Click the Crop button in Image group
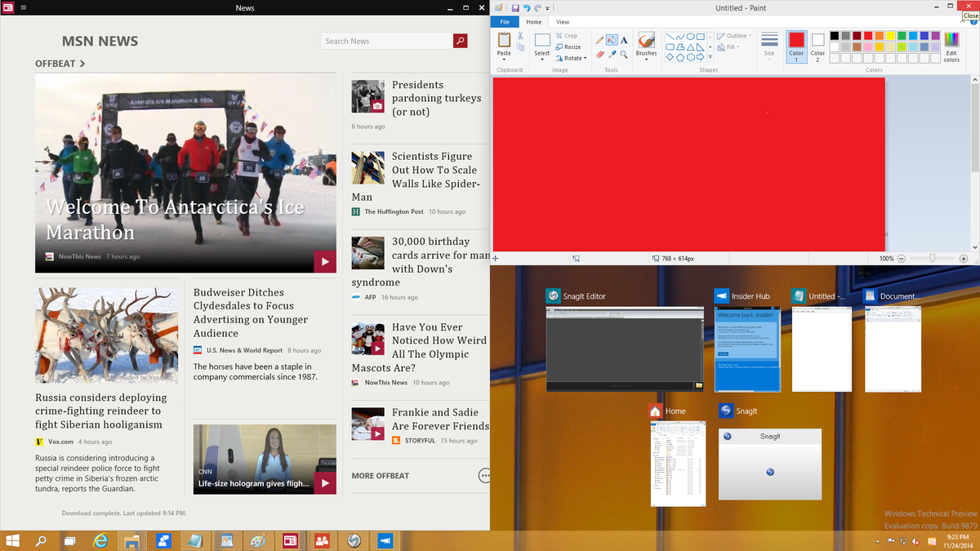980x551 pixels. pyautogui.click(x=567, y=36)
